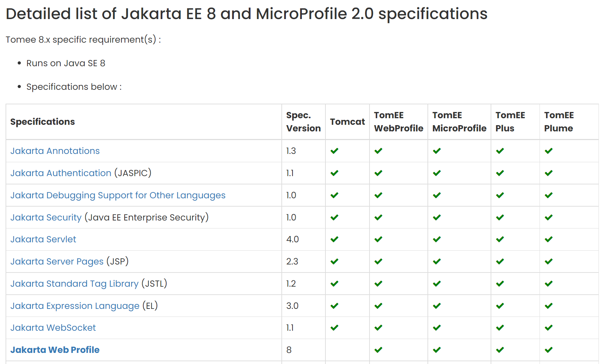The width and height of the screenshot is (602, 364).
Task: Click TomEE MicroProfile checkmark for Jakarta Annotations
Action: coord(437,151)
